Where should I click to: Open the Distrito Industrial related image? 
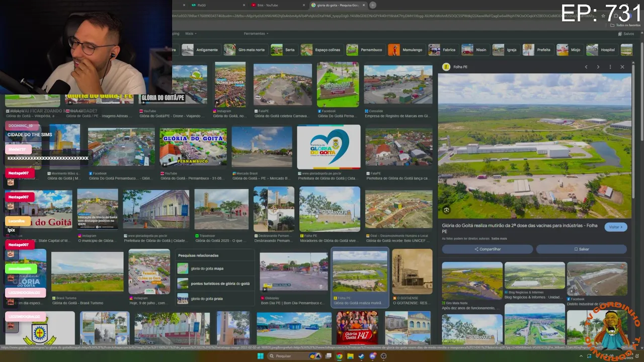tap(597, 279)
